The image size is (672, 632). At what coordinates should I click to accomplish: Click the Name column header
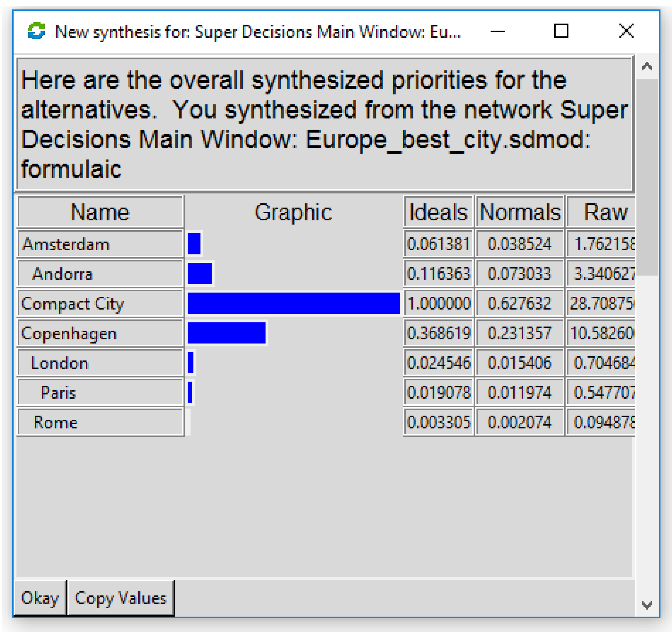tap(100, 212)
